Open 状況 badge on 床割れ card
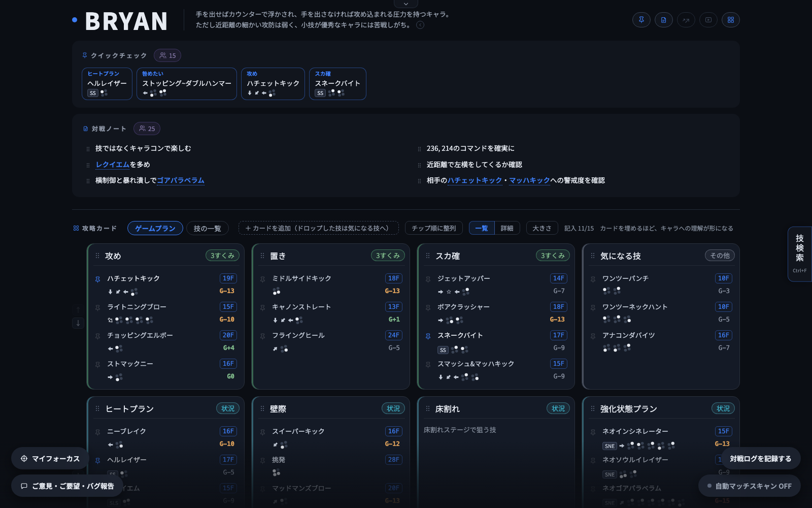Image resolution: width=812 pixels, height=508 pixels. point(558,408)
